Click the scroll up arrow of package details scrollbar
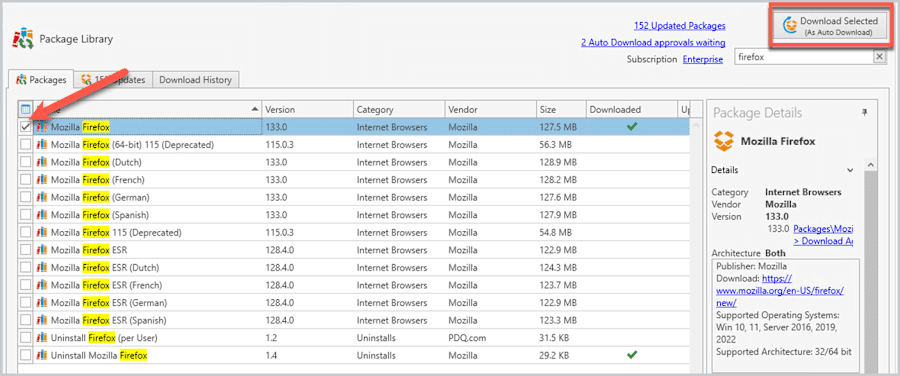 pyautogui.click(x=870, y=165)
